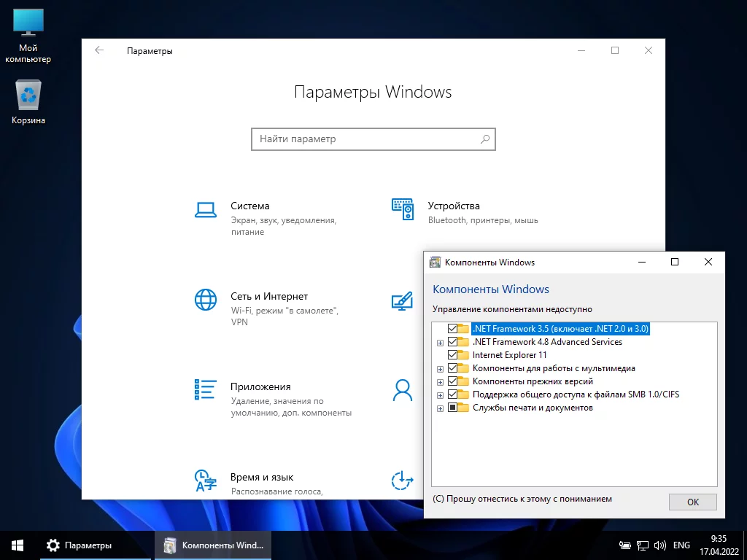
Task: Open the Сеть и Интернет globe icon
Action: point(206,300)
